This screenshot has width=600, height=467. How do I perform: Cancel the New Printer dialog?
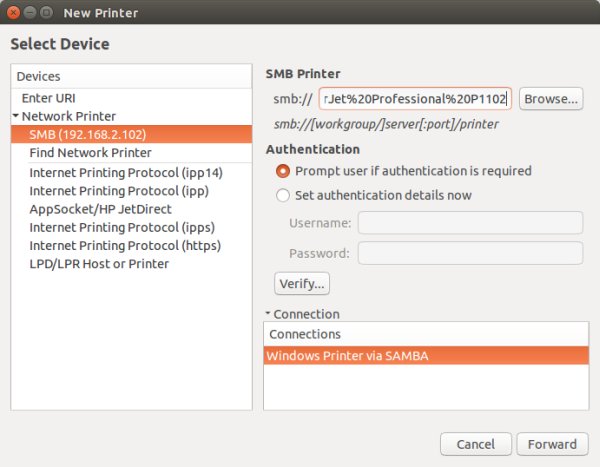point(475,444)
